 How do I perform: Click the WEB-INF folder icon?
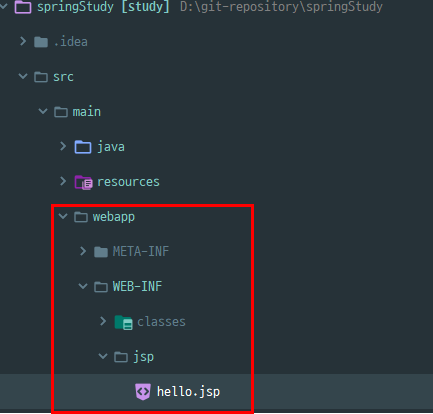pyautogui.click(x=101, y=287)
